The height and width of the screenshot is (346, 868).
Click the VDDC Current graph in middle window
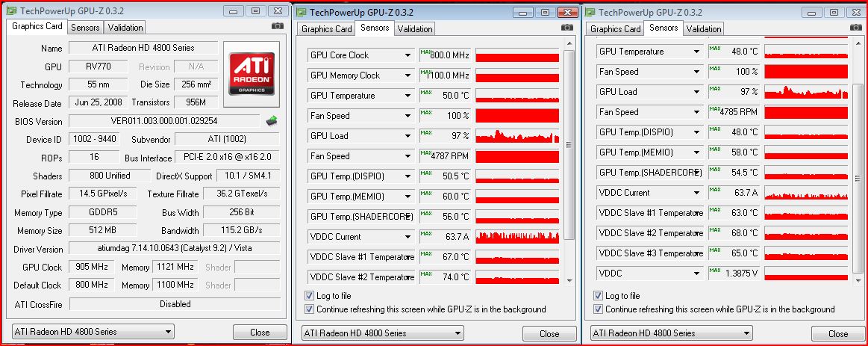(517, 237)
